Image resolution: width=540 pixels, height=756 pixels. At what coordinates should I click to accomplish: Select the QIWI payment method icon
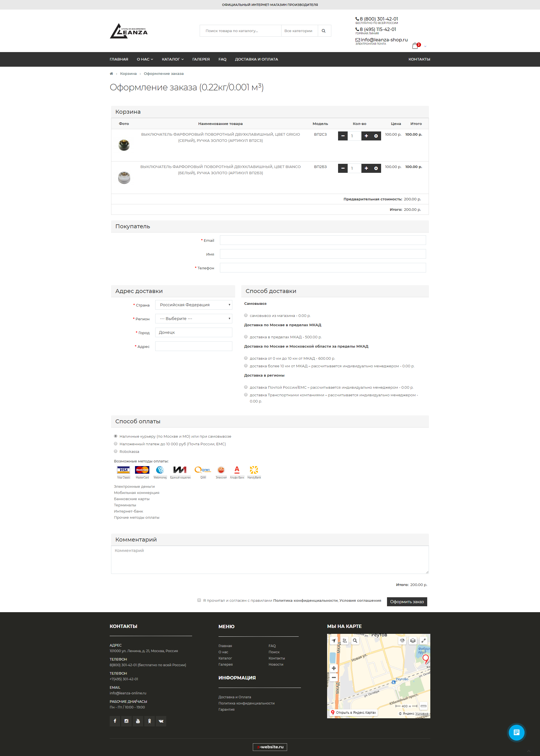203,470
